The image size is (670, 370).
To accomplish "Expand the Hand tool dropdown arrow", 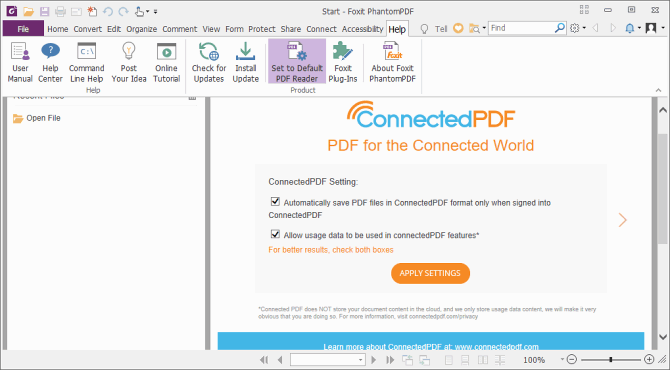I will click(x=148, y=12).
